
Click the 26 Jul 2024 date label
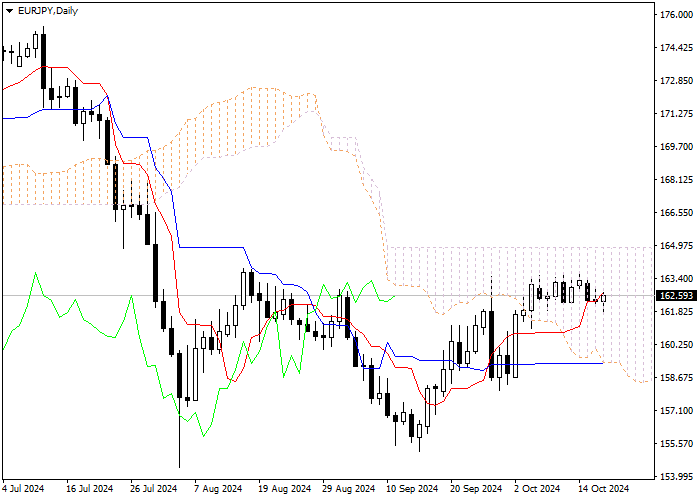pos(154,489)
